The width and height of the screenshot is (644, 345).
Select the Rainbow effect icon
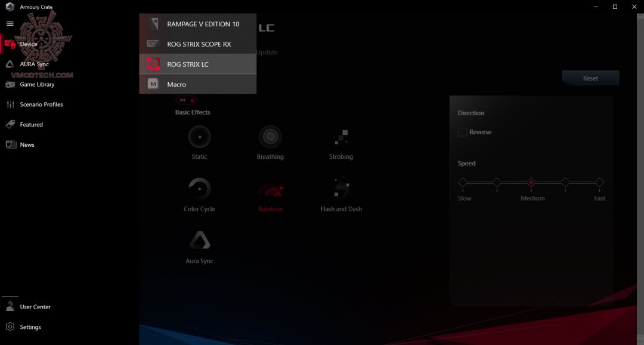270,190
